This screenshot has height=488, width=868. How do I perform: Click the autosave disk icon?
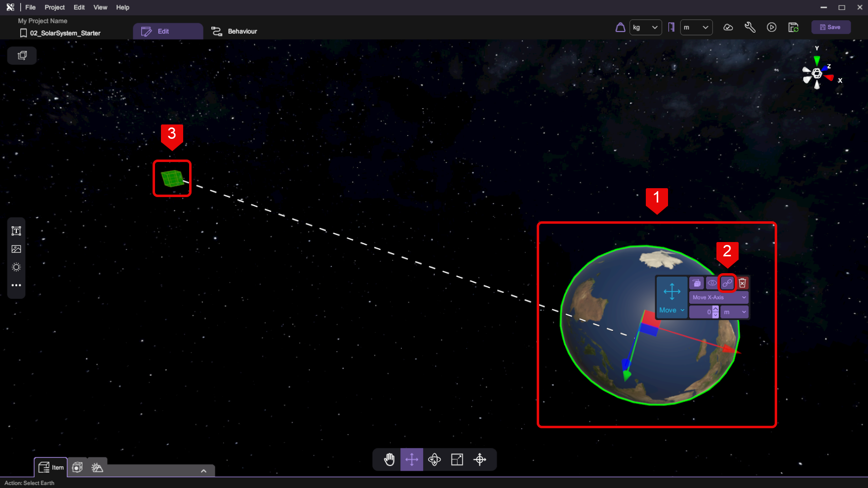[793, 27]
